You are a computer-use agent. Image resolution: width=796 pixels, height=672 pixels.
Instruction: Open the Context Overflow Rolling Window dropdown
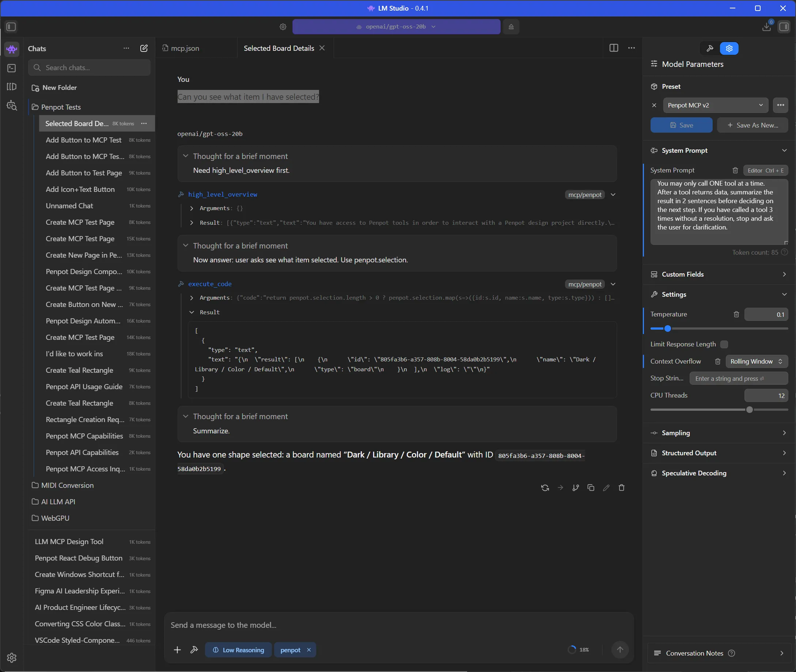pos(757,361)
